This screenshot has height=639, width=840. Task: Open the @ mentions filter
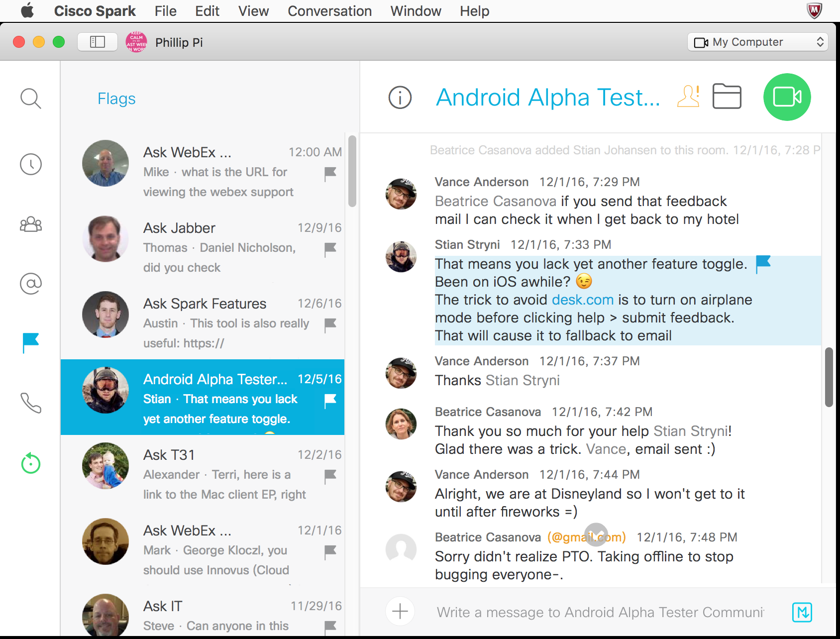click(x=30, y=284)
